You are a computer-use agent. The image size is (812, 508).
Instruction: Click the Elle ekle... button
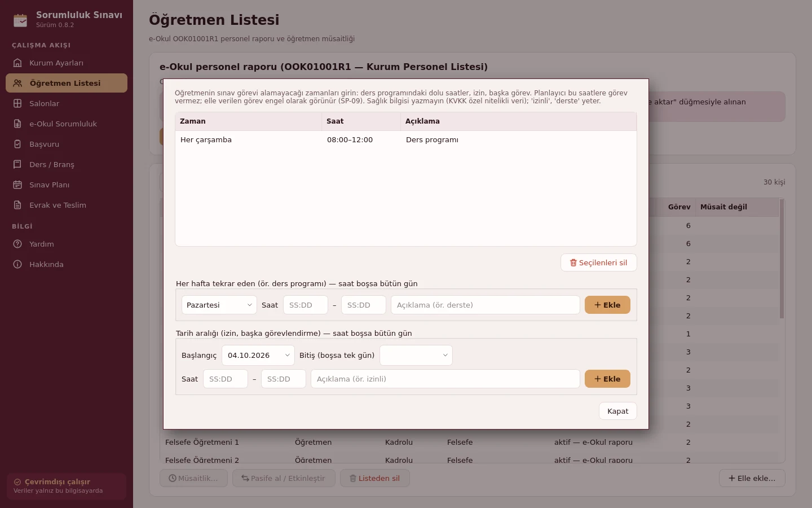click(752, 478)
